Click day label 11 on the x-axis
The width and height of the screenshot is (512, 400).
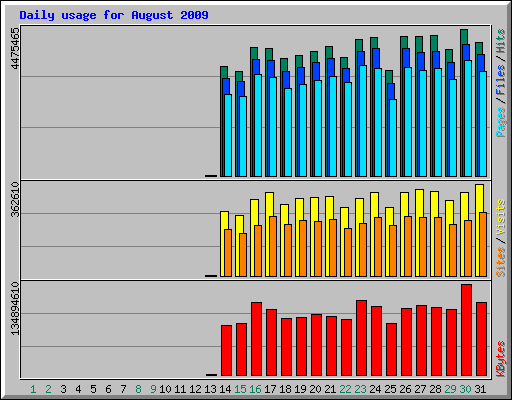point(180,389)
